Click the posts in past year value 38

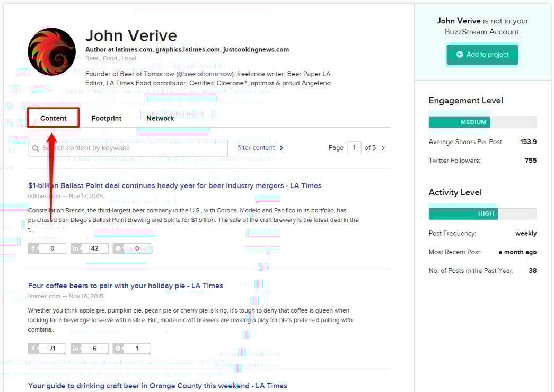532,271
